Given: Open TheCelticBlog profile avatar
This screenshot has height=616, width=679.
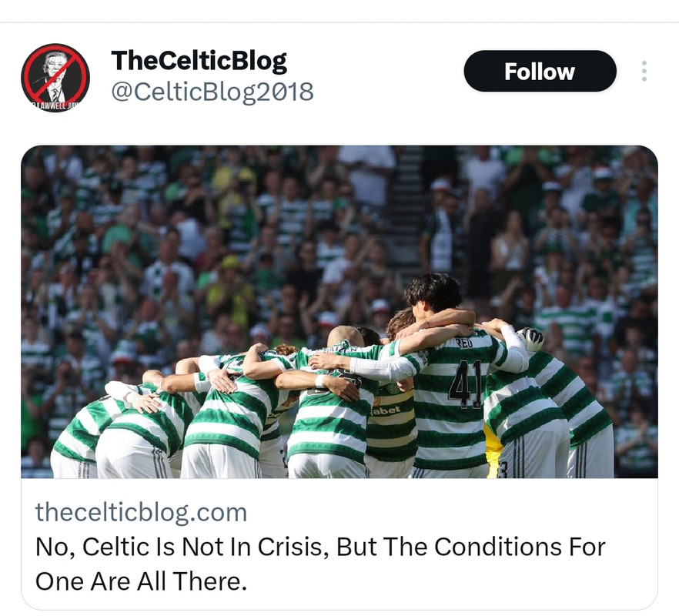Looking at the screenshot, I should click(55, 78).
